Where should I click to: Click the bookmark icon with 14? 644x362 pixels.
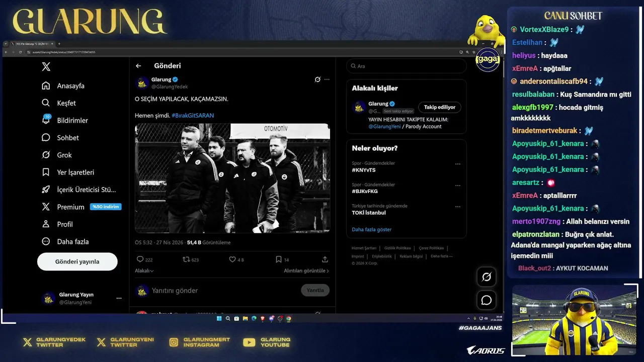coord(278,259)
